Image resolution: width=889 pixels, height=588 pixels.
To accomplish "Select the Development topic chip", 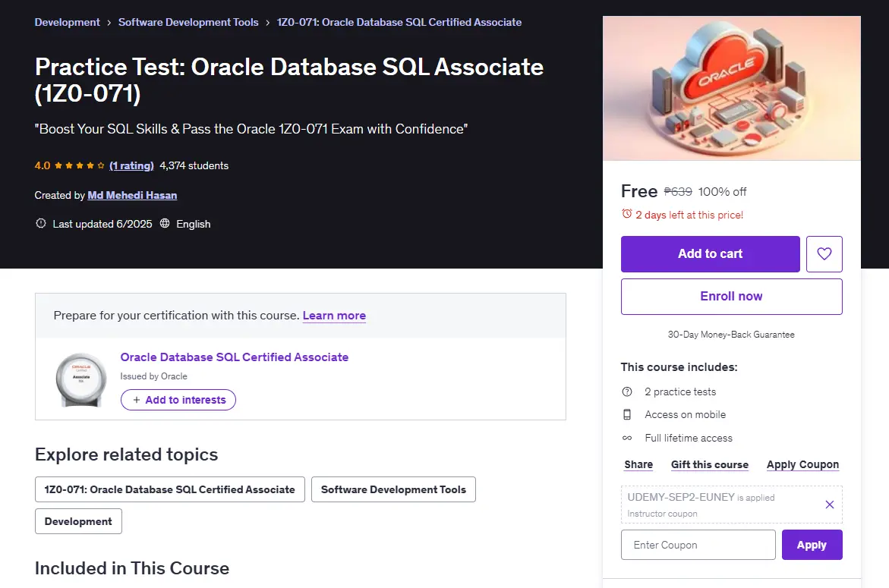I will pyautogui.click(x=78, y=521).
